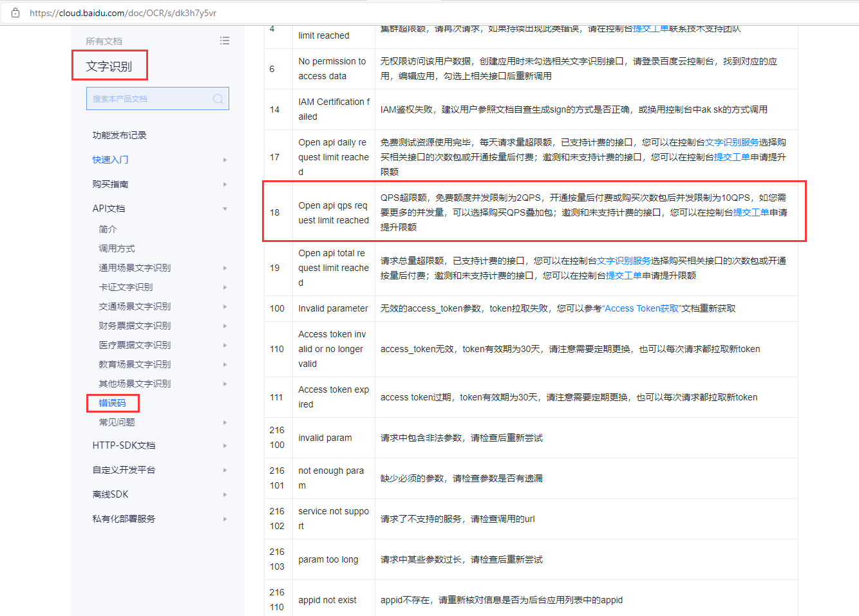Click the magnifier icon in the search box
Screen dimensions: 859x616
point(219,98)
